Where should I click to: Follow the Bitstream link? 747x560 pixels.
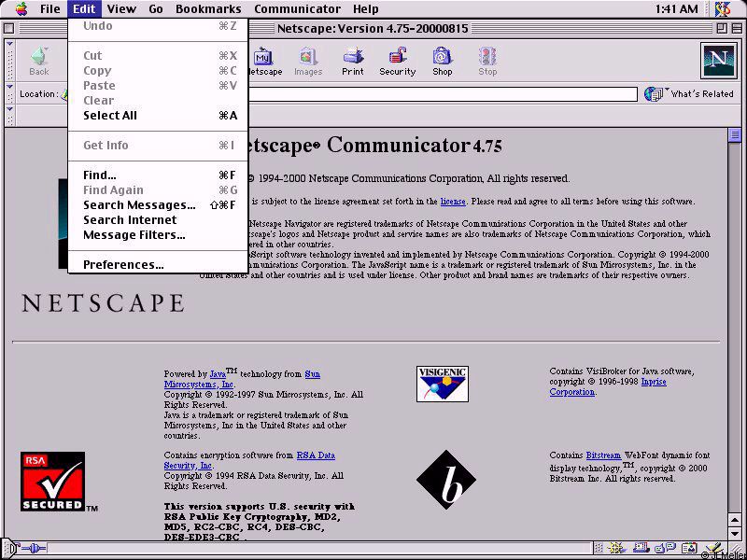[603, 455]
